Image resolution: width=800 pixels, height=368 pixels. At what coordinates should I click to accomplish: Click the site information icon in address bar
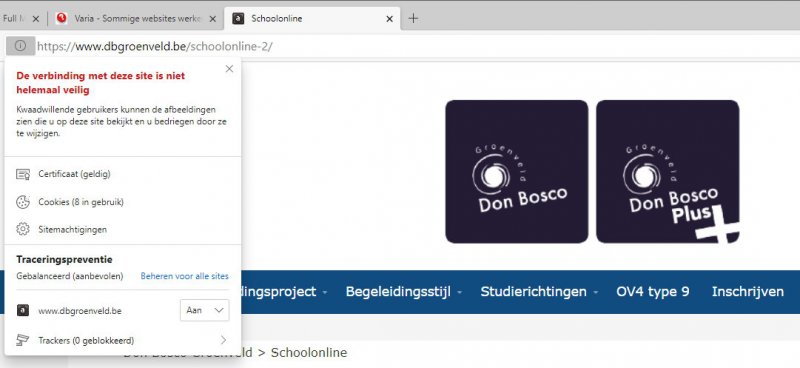20,46
